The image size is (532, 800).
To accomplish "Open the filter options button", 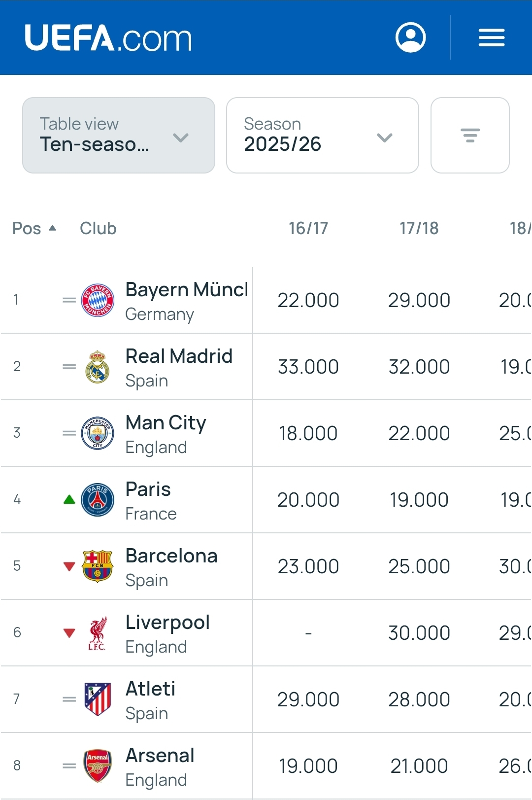I will click(x=470, y=135).
